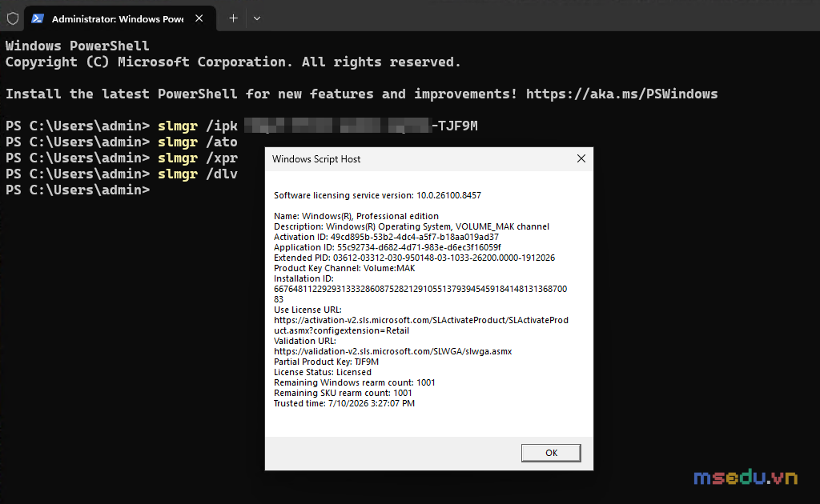Screen dimensions: 820x504
Task: Click Remaining Windows rearm count line
Action: click(355, 383)
